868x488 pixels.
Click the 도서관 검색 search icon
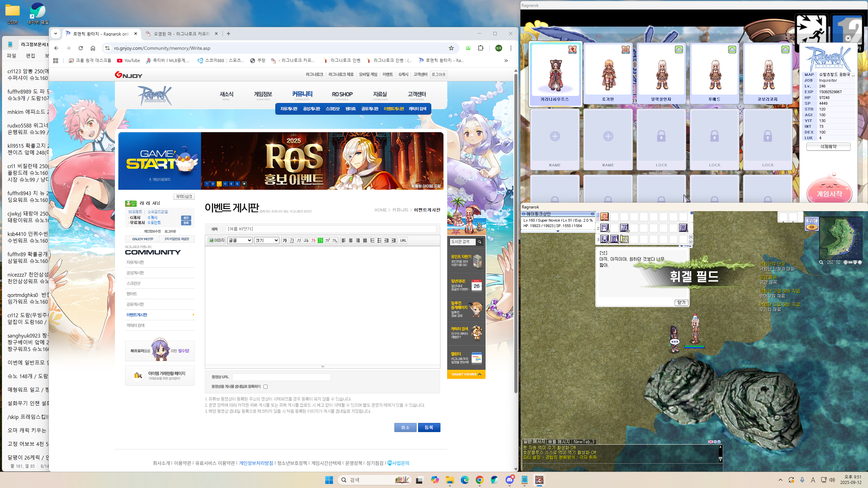click(x=479, y=242)
